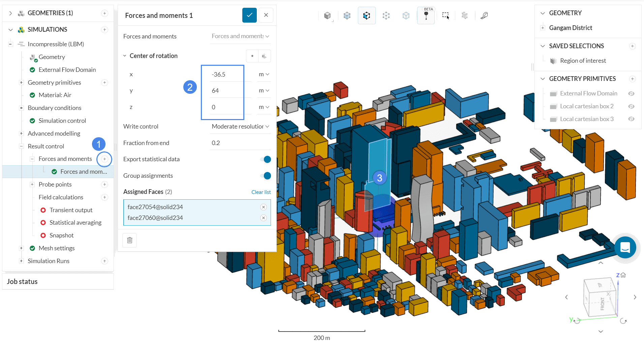Select Simulation control in the tree

tap(62, 121)
